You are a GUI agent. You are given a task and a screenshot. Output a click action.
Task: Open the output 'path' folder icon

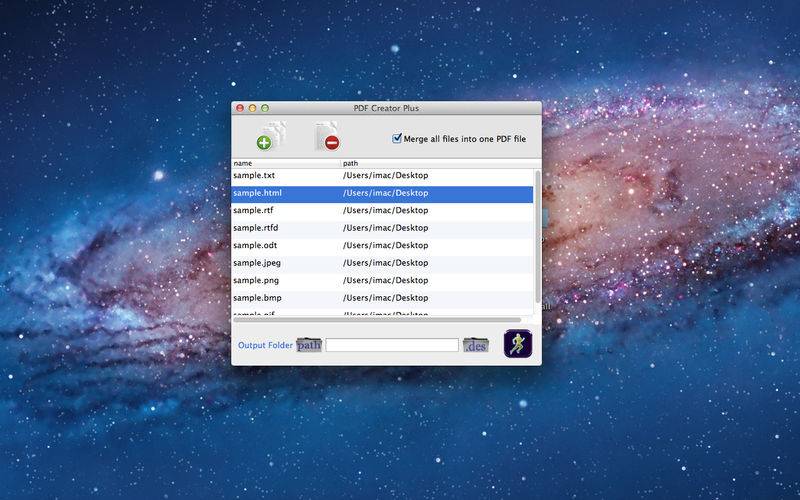[309, 345]
